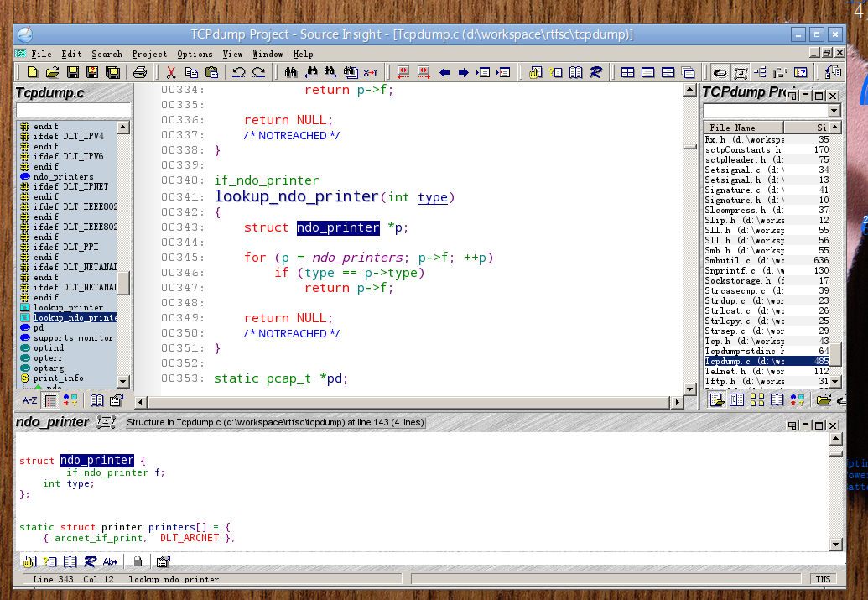This screenshot has height=600, width=868.
Task: Tile windows using the four-pane grid icon
Action: (x=628, y=72)
